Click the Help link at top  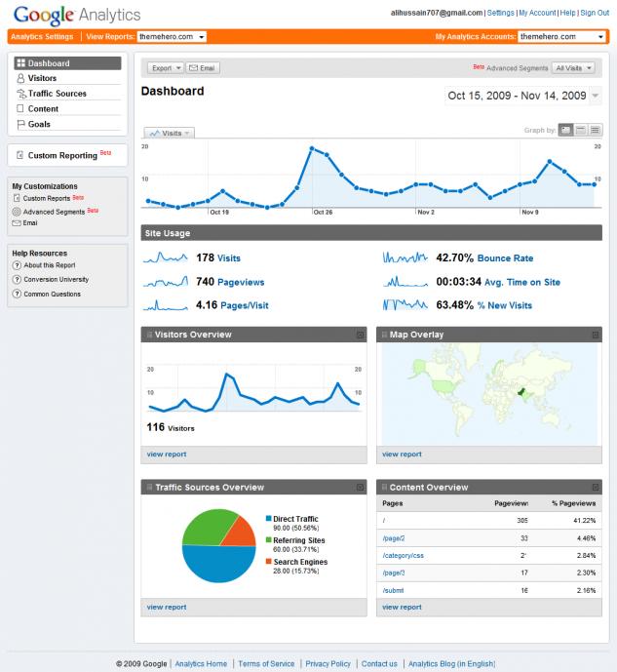[567, 13]
